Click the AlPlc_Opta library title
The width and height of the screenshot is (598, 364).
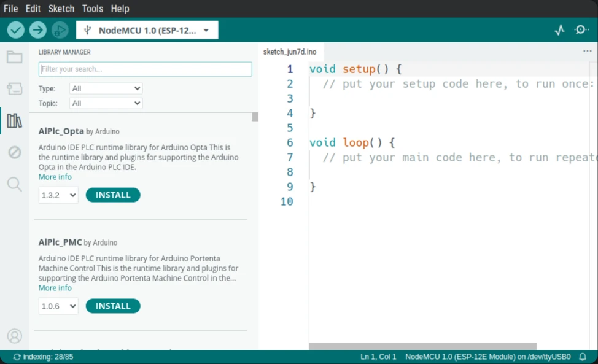click(x=61, y=131)
